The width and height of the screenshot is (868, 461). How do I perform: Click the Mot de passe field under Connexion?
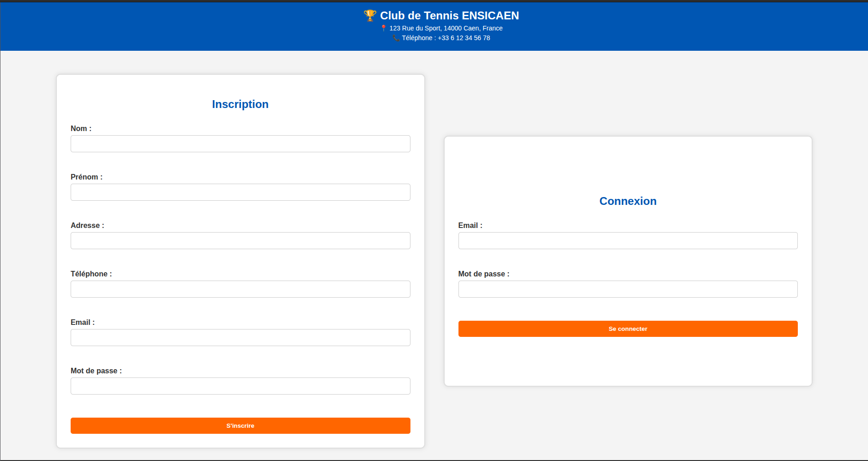coord(627,289)
